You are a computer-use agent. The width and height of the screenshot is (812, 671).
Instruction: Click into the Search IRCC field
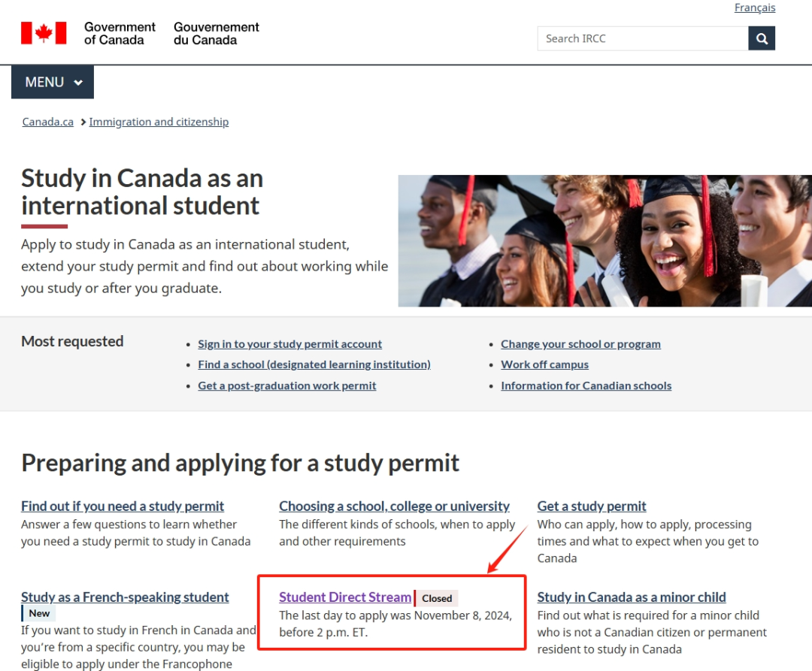click(643, 39)
